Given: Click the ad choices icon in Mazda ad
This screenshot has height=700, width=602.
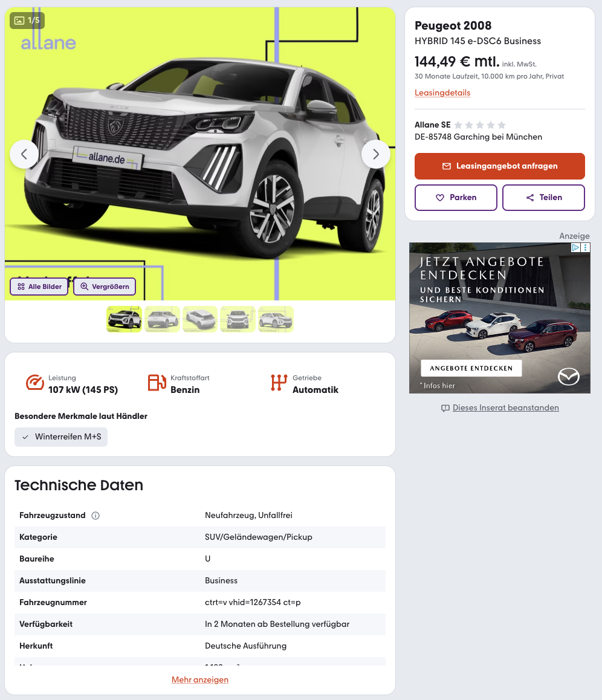Looking at the screenshot, I should (575, 247).
